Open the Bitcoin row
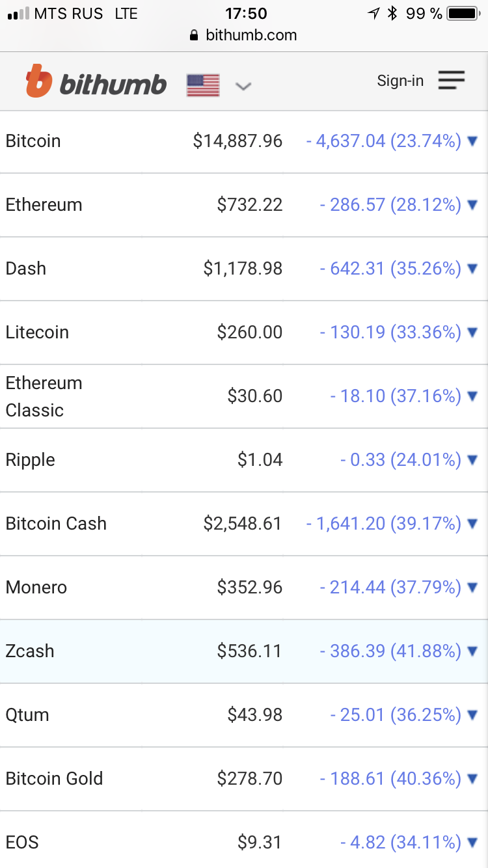488x868 pixels. (x=33, y=141)
